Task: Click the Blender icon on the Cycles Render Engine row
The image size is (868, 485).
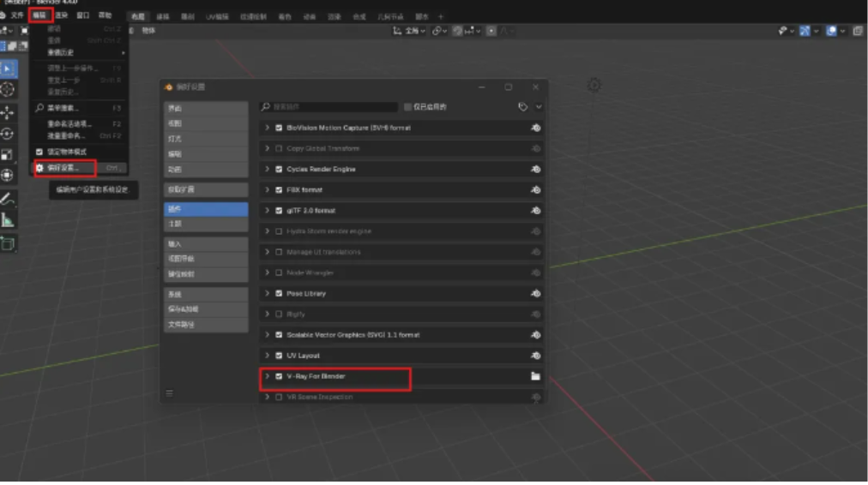Action: pos(535,169)
